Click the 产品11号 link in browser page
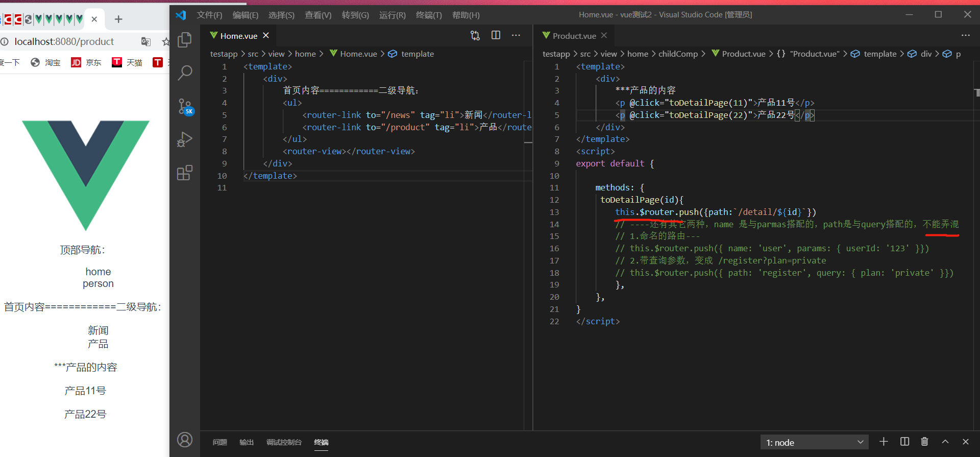The width and height of the screenshot is (980, 457). (85, 391)
